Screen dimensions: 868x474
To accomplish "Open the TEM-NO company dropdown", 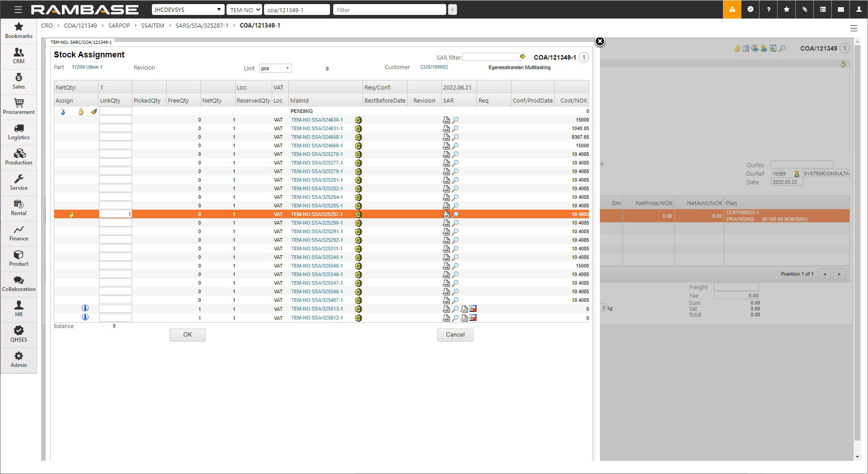I will click(244, 9).
